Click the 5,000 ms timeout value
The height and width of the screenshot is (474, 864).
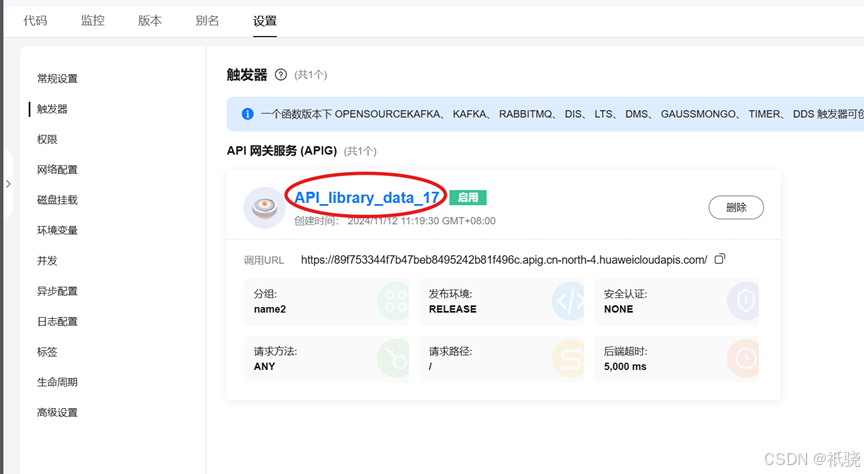[625, 367]
